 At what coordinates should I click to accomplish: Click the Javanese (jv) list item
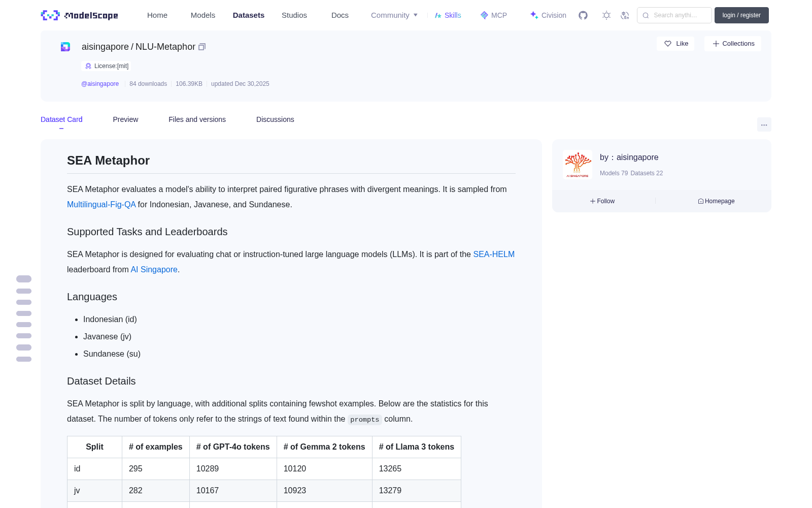[107, 336]
